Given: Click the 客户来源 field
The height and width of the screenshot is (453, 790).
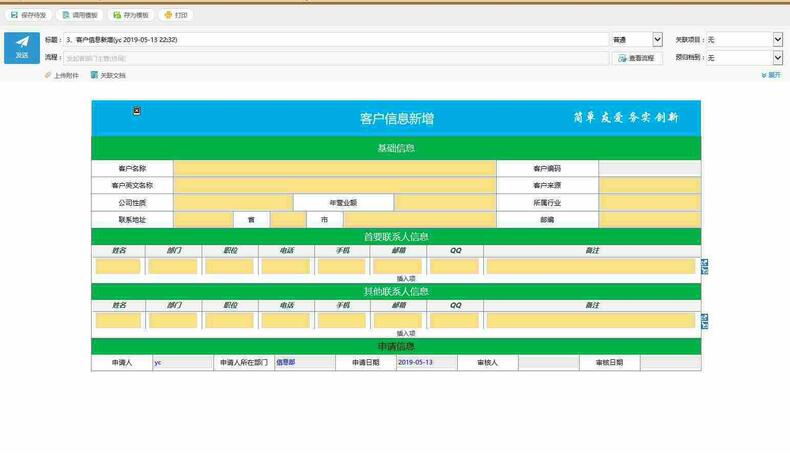Looking at the screenshot, I should (x=649, y=185).
